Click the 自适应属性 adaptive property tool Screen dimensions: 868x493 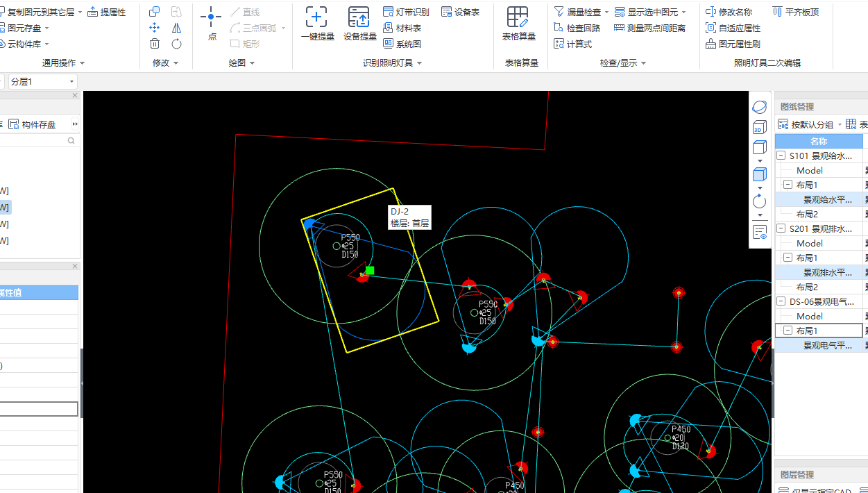[733, 28]
